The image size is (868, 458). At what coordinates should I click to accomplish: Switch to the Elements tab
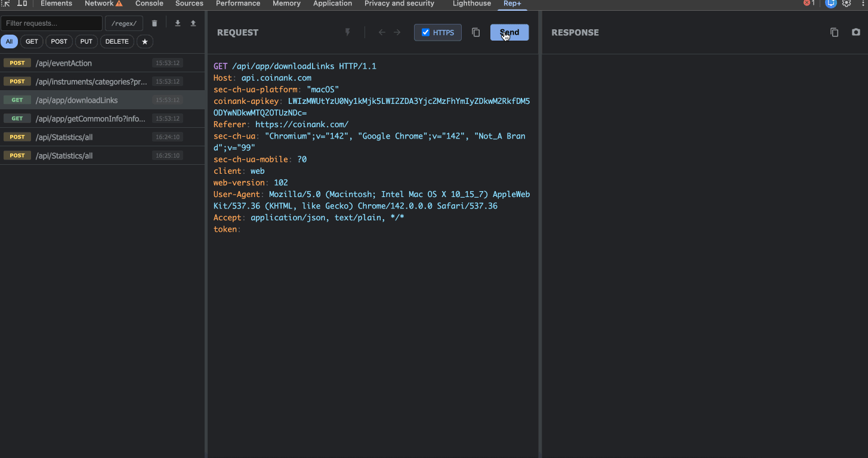[x=56, y=4]
